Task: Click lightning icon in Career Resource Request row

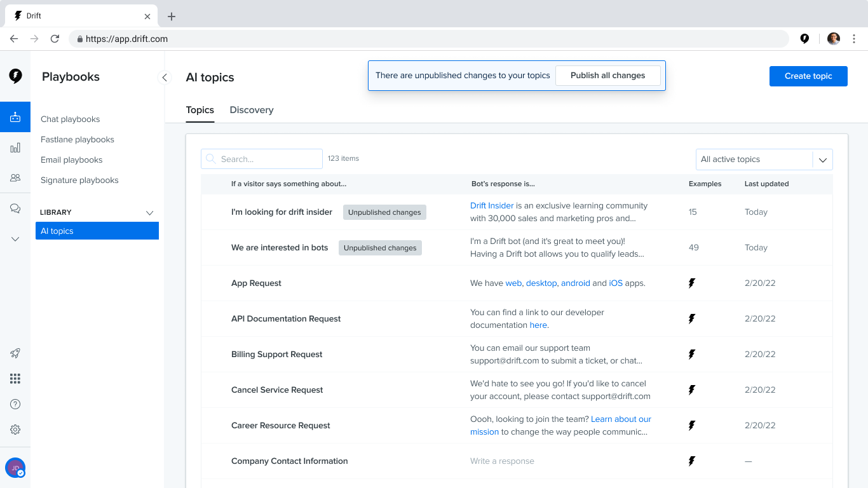Action: [x=692, y=426]
